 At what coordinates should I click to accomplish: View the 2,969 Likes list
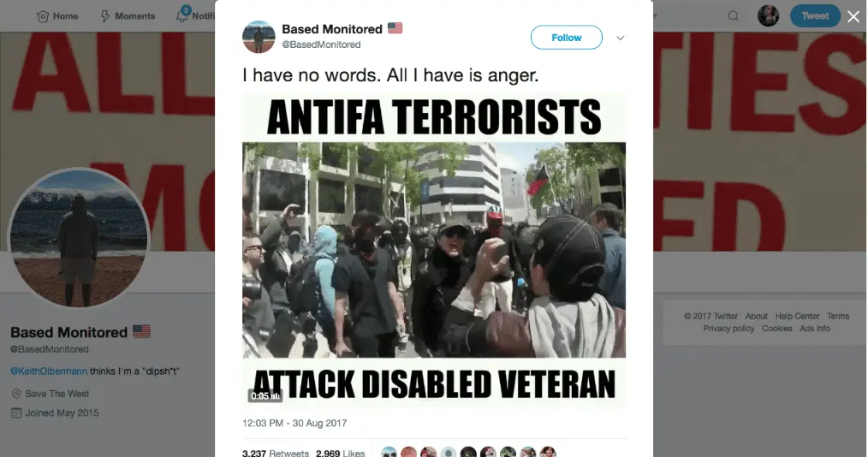[x=340, y=453]
